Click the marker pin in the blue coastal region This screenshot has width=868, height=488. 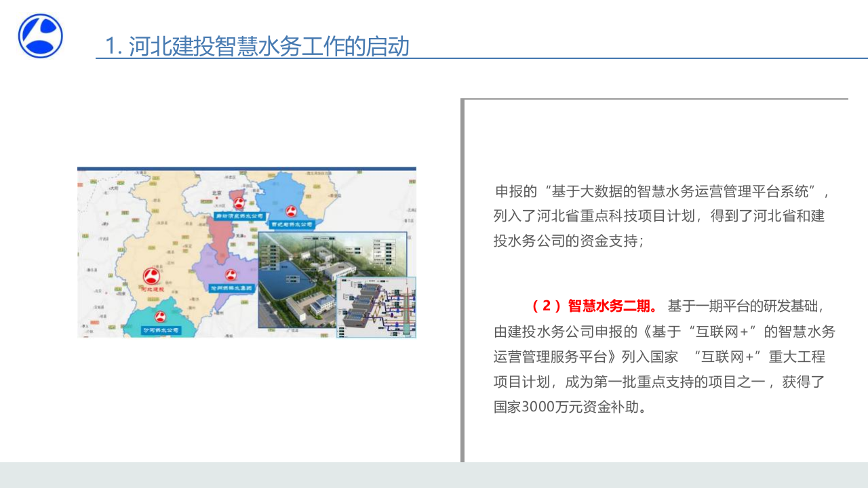[290, 211]
